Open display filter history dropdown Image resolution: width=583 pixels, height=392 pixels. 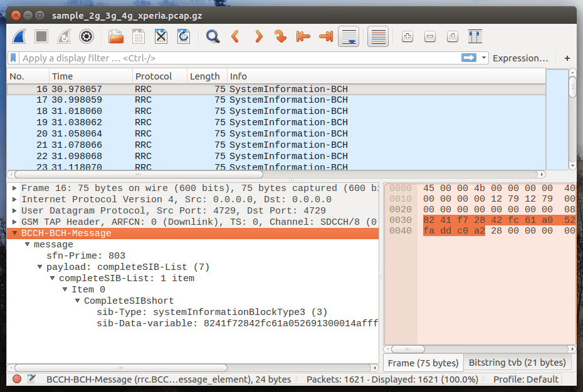(484, 58)
